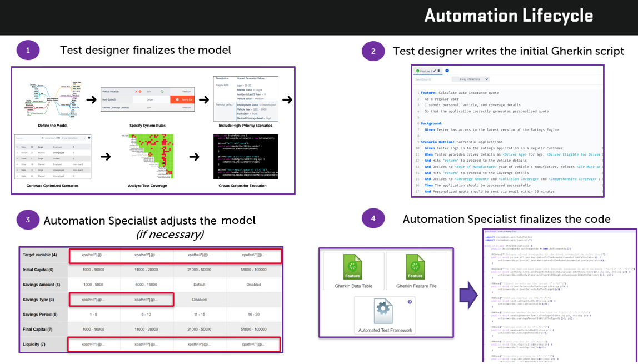The height and width of the screenshot is (364, 638).
Task: Open the mind map thumbnail above Define the Model
Action: [53, 99]
